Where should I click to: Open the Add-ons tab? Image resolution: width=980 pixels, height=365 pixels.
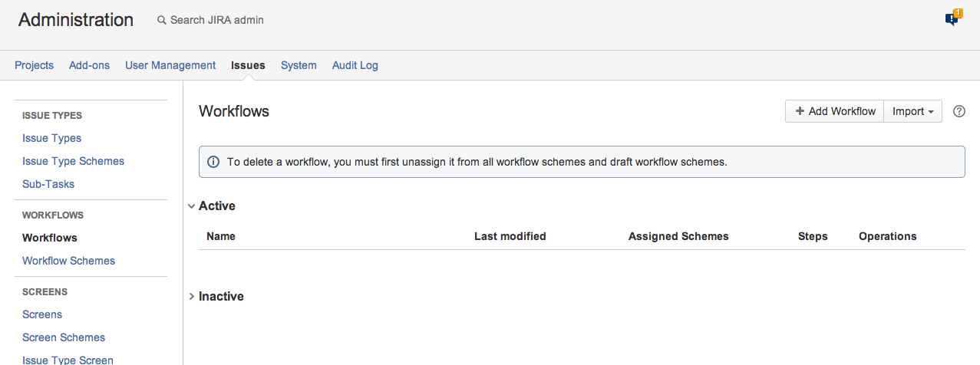[89, 65]
